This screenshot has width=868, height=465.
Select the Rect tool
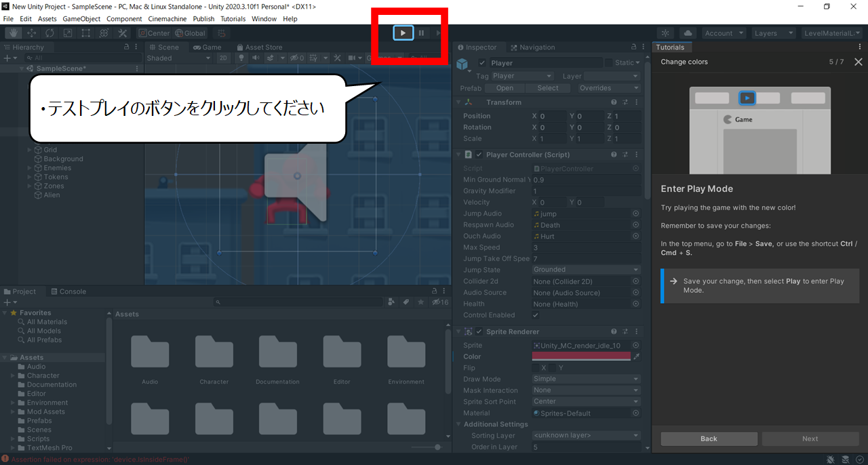(86, 33)
